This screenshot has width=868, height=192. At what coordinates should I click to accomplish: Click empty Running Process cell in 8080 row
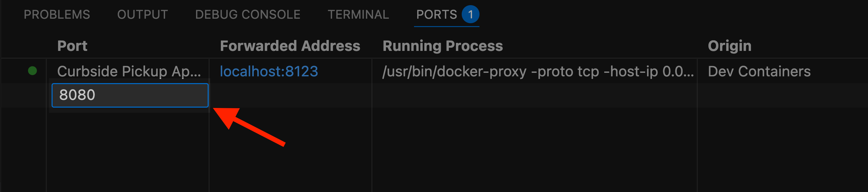[x=534, y=95]
